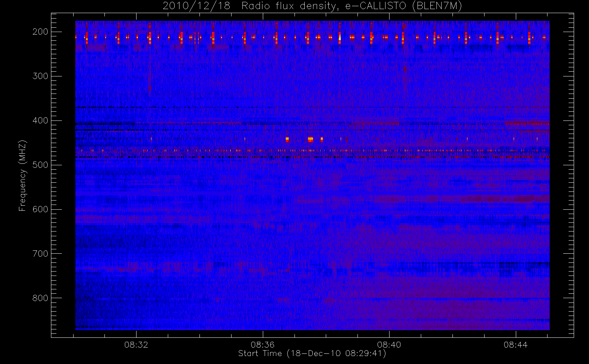Click the 'Frequency (MHZ)' y-axis label
The image size is (589, 364).
click(x=23, y=175)
